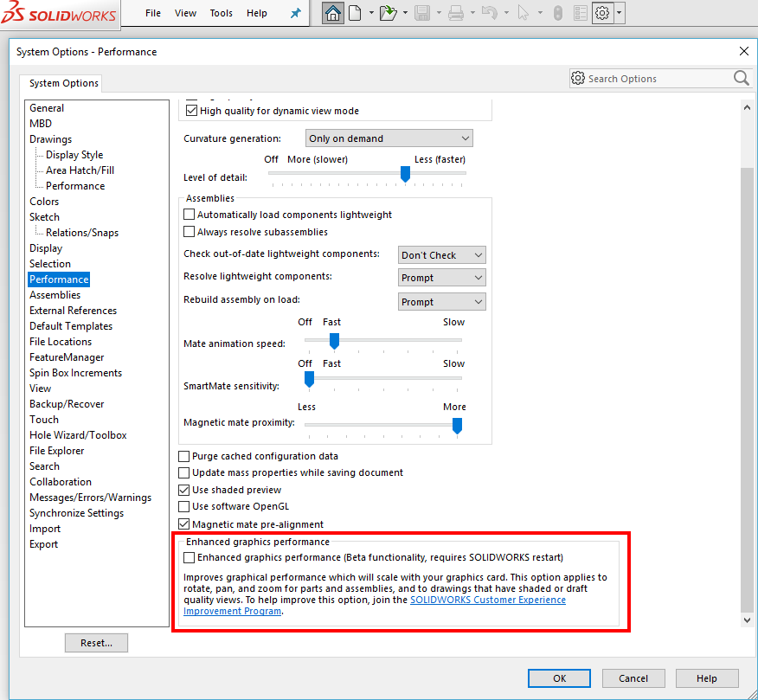758x700 pixels.
Task: Select Display Style under Drawings
Action: [x=74, y=155]
